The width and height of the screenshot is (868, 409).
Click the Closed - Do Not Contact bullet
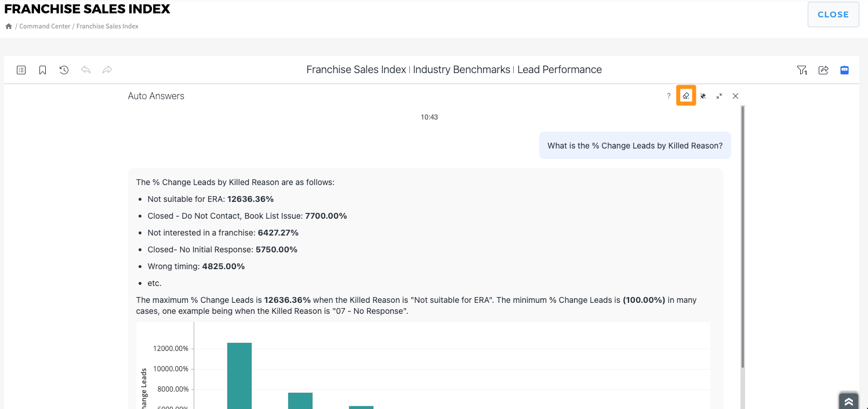[x=247, y=216]
